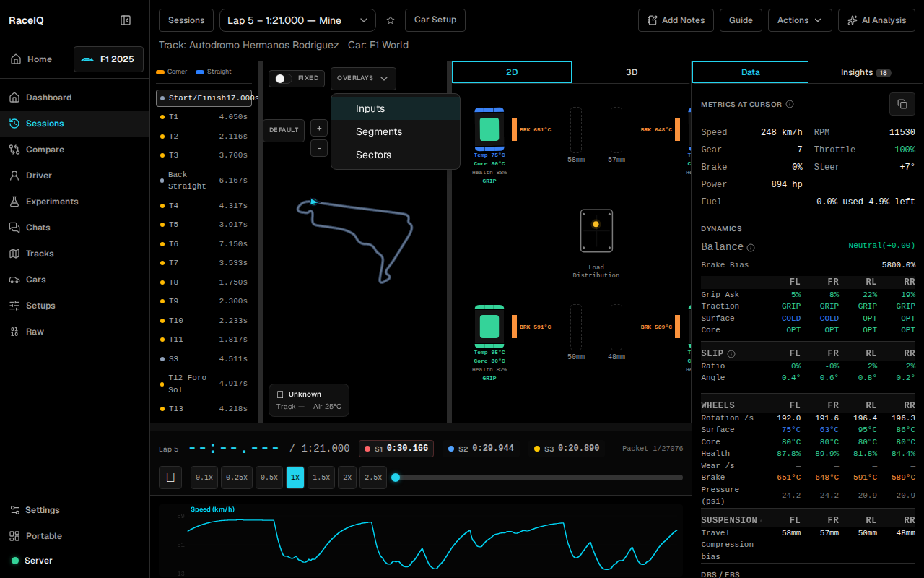Click the Add Notes button
Screen dimensions: 924x578
(x=676, y=20)
